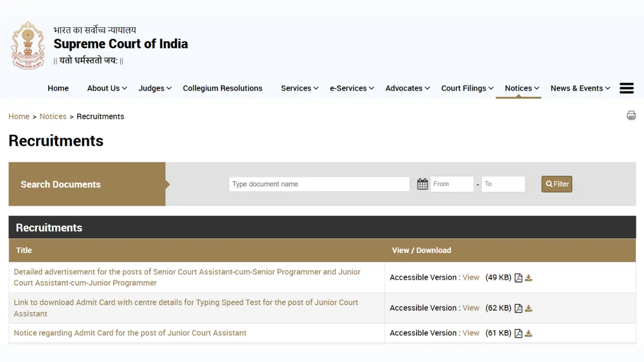This screenshot has width=644, height=362.
Task: Click the Type document name search field
Action: coord(319,184)
